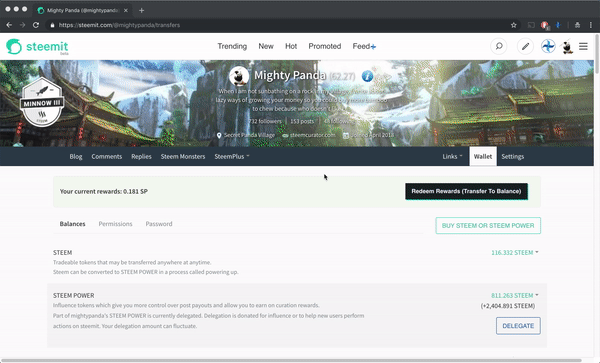Click the 153 posts link
The width and height of the screenshot is (600, 363).
[302, 121]
